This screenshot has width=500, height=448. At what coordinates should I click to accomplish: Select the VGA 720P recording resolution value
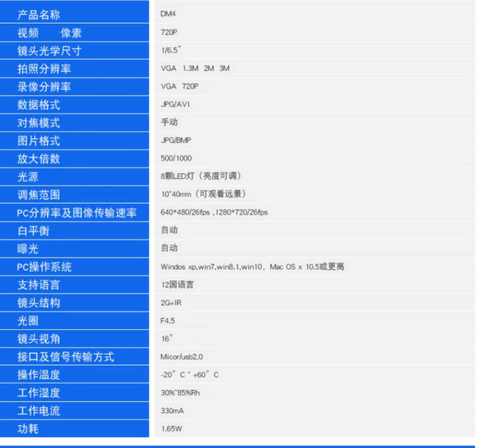pyautogui.click(x=179, y=86)
